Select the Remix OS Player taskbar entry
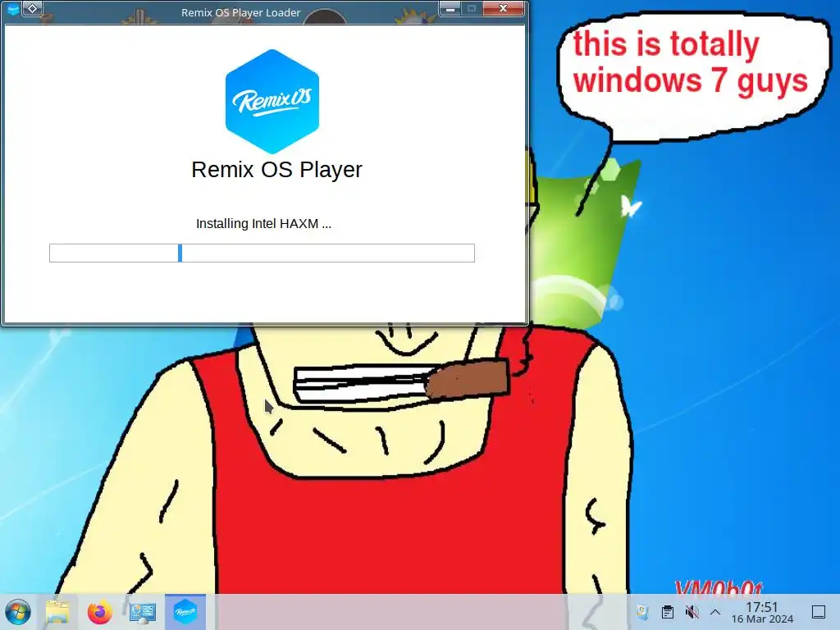The width and height of the screenshot is (840, 630). (x=185, y=612)
